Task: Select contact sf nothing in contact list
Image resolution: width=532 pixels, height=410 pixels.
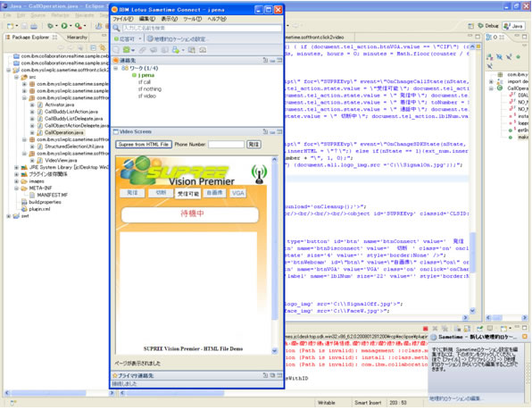Action: 150,89
